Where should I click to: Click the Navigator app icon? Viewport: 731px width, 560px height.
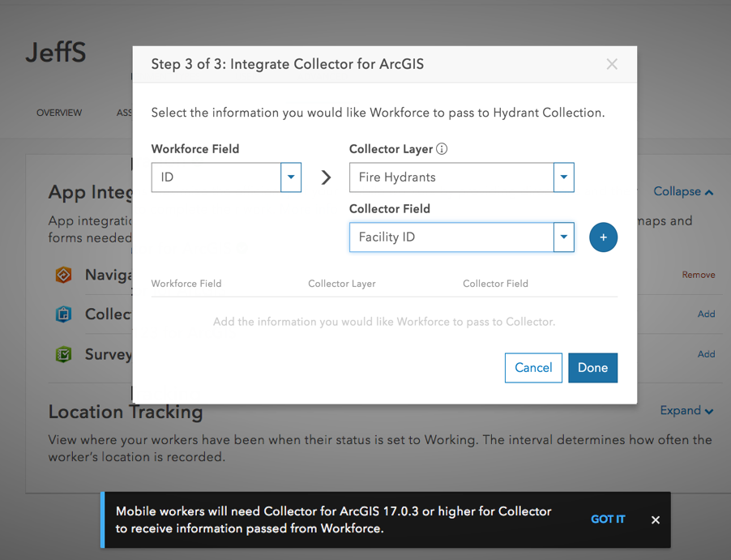(x=63, y=275)
